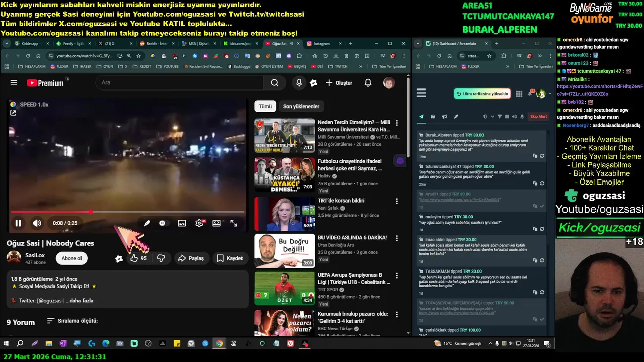Open new tab in YouTube browser window

[351, 44]
